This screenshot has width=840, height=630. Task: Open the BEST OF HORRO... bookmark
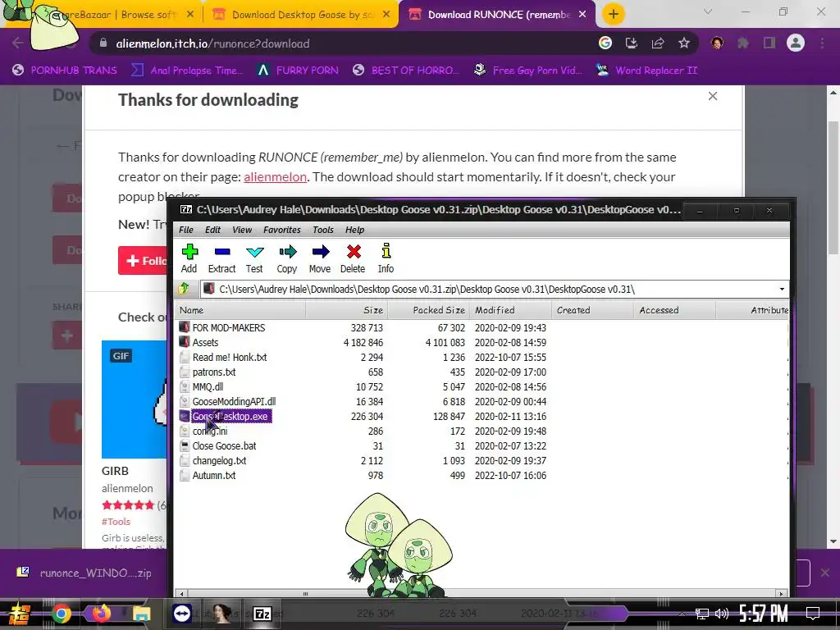(405, 71)
